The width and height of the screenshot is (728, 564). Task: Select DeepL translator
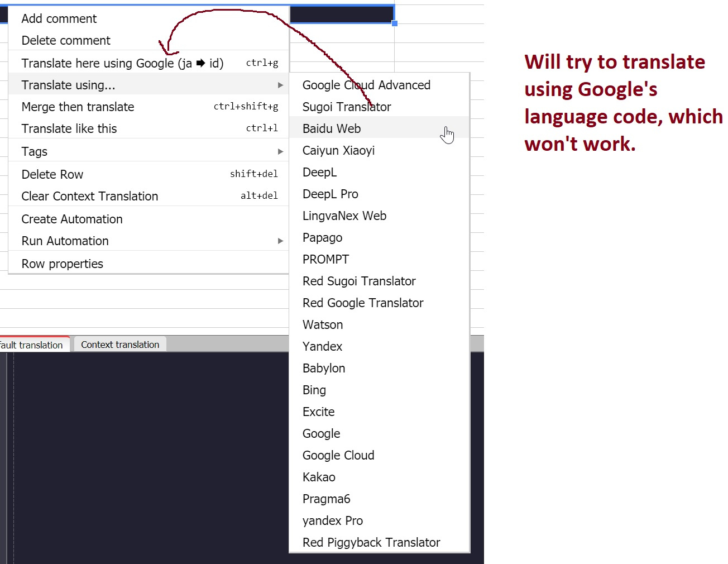380,172
